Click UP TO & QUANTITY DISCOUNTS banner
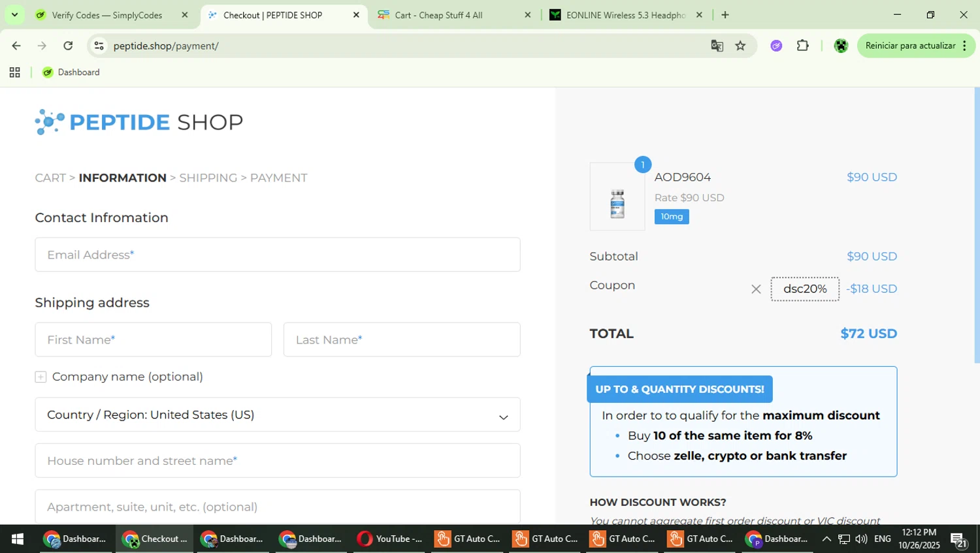980x553 pixels. (x=679, y=389)
